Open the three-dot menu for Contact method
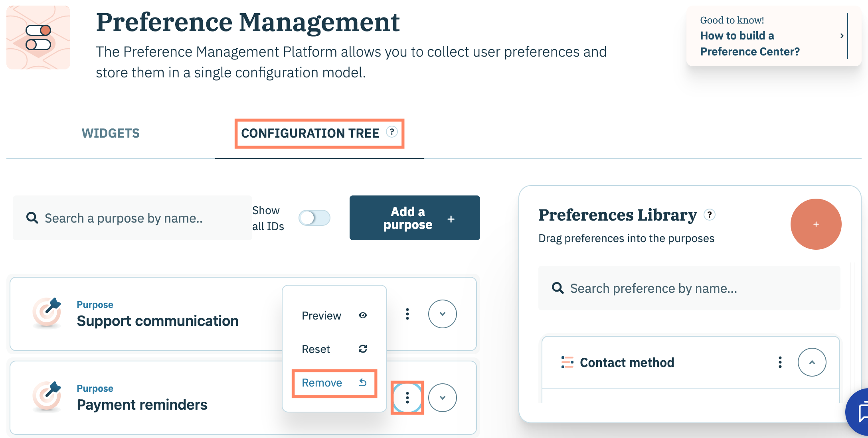The image size is (868, 438). 780,362
